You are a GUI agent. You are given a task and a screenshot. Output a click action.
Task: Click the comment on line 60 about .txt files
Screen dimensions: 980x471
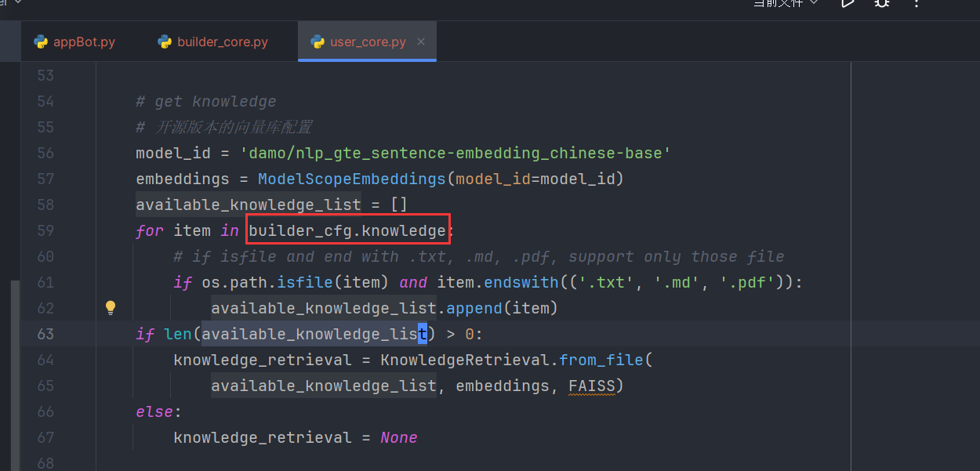[x=479, y=256]
